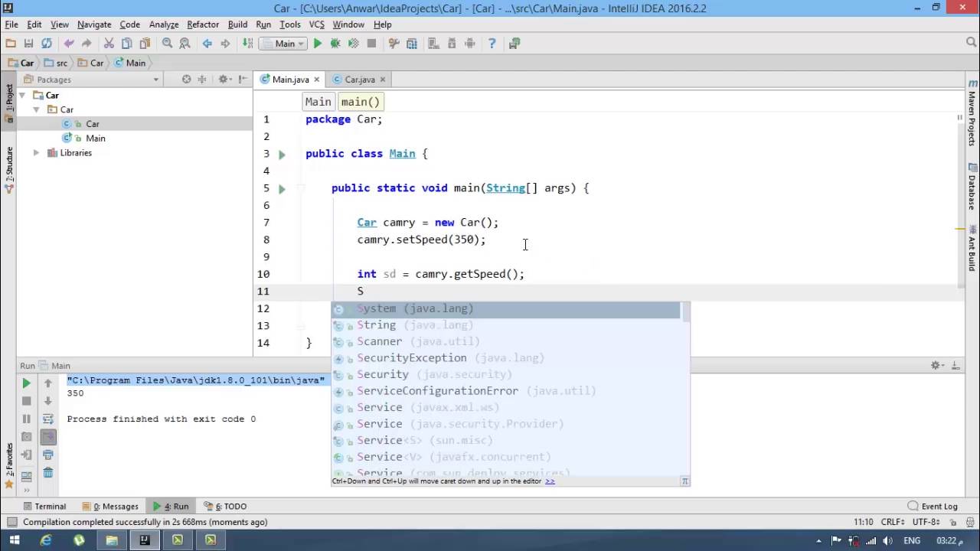The width and height of the screenshot is (980, 551).
Task: Rerun Main in the Run panel
Action: click(x=26, y=383)
